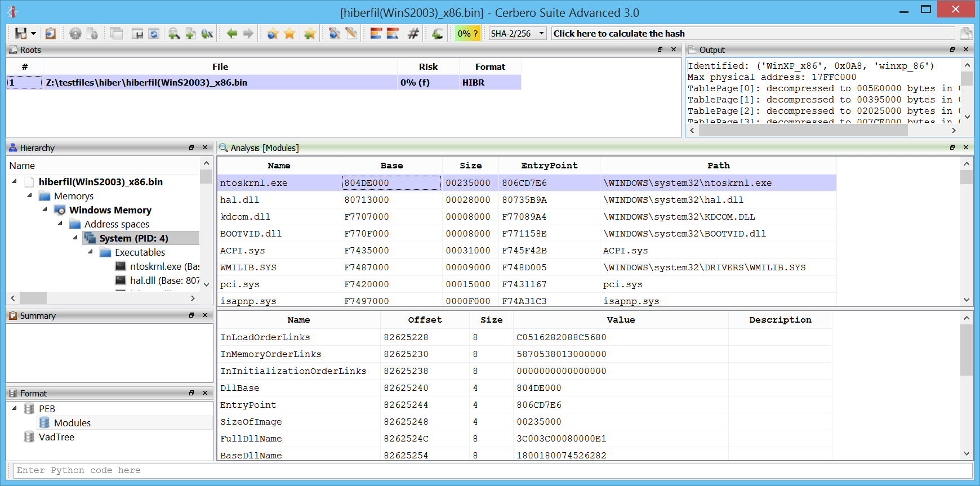The image size is (980, 486).
Task: Click the 'Click here to calculate the hash' field
Action: [753, 33]
